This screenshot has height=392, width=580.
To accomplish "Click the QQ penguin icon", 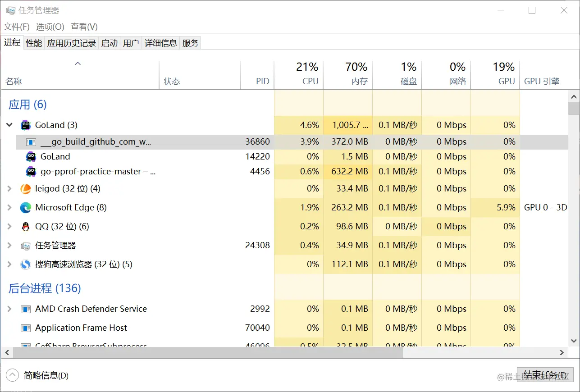I will coord(26,227).
